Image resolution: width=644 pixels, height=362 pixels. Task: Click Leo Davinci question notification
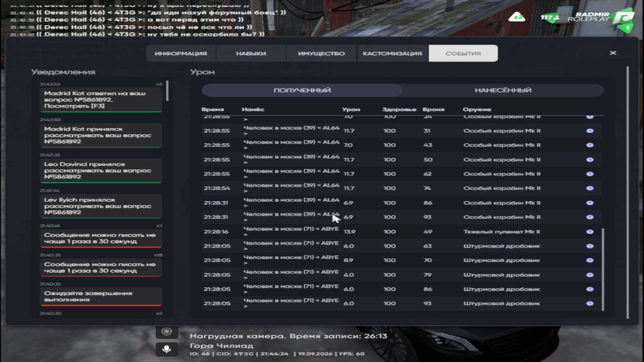click(101, 171)
